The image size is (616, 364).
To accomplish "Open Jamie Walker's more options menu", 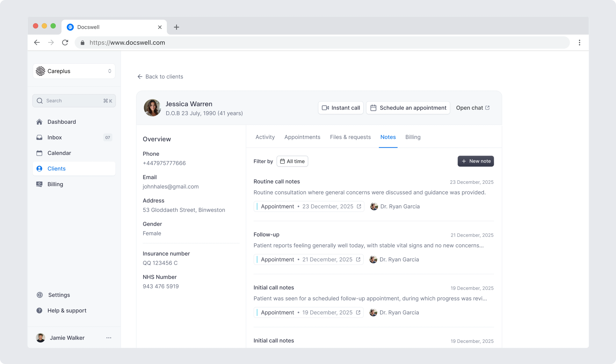I will 109,338.
